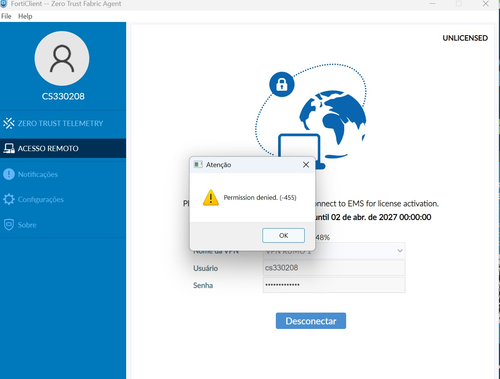Select the ACESSO REMOTO tab
This screenshot has height=379, width=500.
click(x=63, y=148)
